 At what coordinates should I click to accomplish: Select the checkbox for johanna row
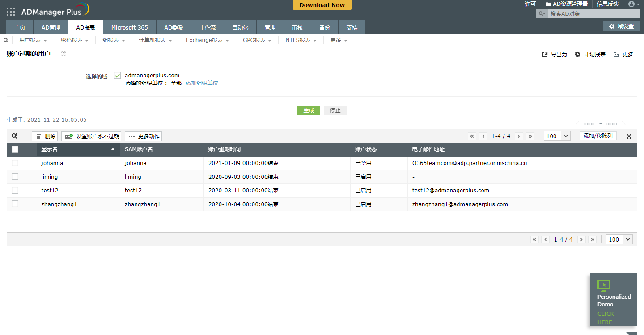15,163
